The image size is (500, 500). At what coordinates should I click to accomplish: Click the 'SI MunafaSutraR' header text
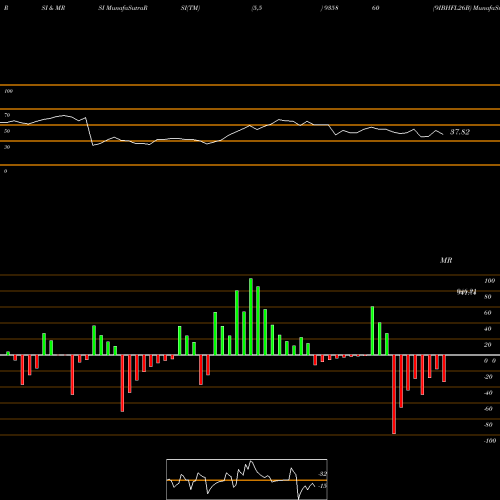123,8
